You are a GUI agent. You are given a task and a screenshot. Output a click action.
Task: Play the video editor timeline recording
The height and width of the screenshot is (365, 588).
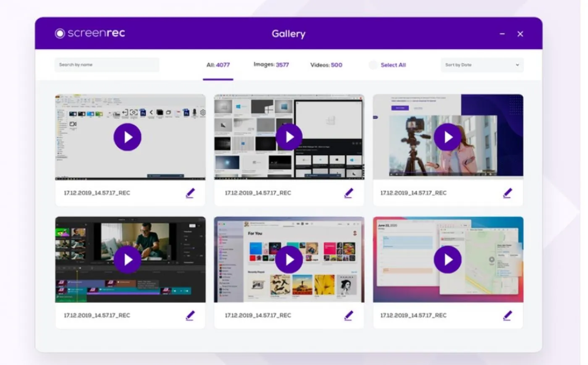click(x=127, y=260)
